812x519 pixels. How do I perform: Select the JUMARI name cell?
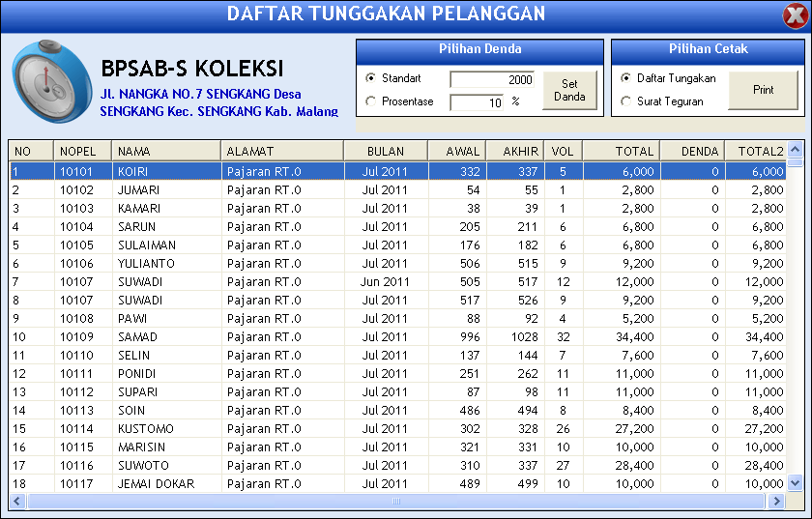[166, 190]
